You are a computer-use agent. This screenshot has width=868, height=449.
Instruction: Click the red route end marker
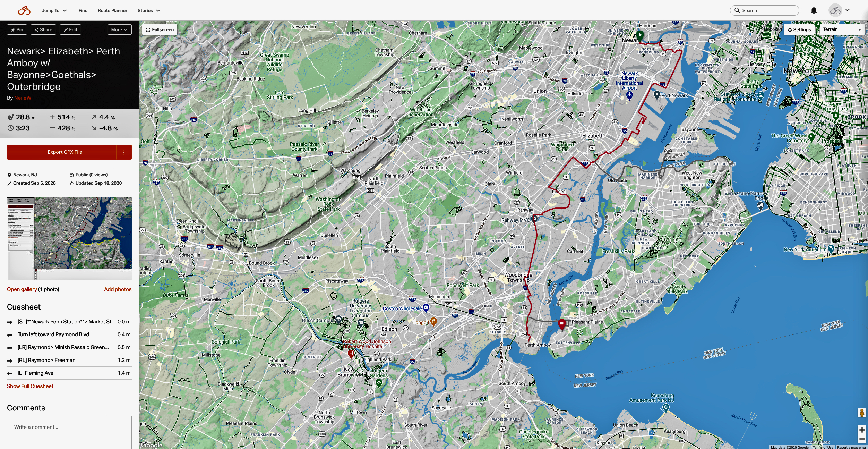(x=562, y=324)
